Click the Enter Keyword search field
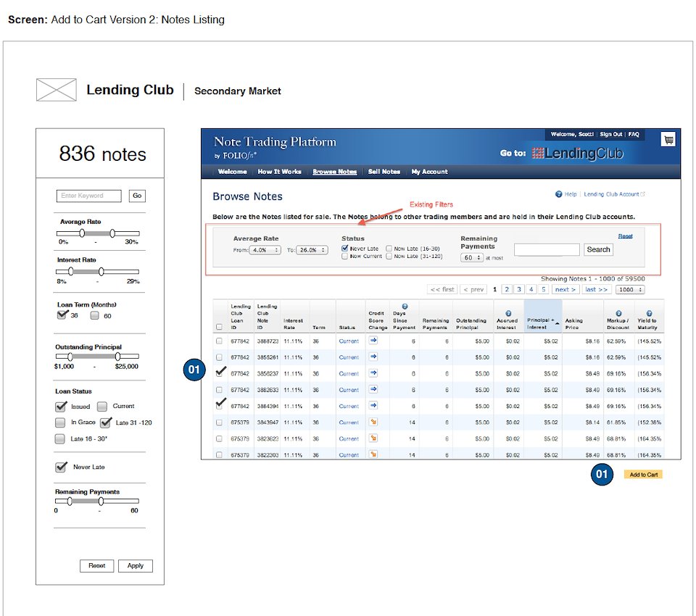 click(90, 196)
